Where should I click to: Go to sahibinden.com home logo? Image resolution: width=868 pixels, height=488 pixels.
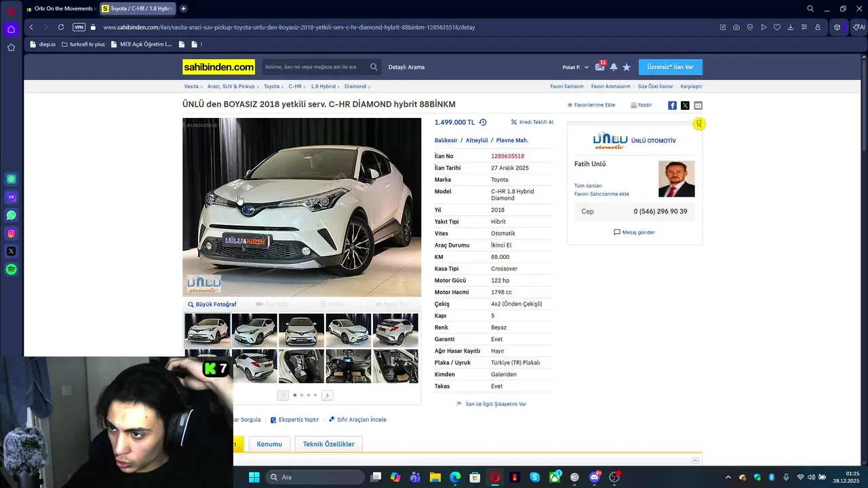218,67
